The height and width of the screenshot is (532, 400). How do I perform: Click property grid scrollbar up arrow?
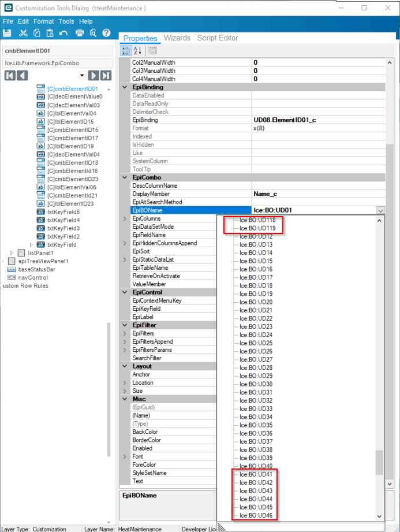[x=390, y=63]
